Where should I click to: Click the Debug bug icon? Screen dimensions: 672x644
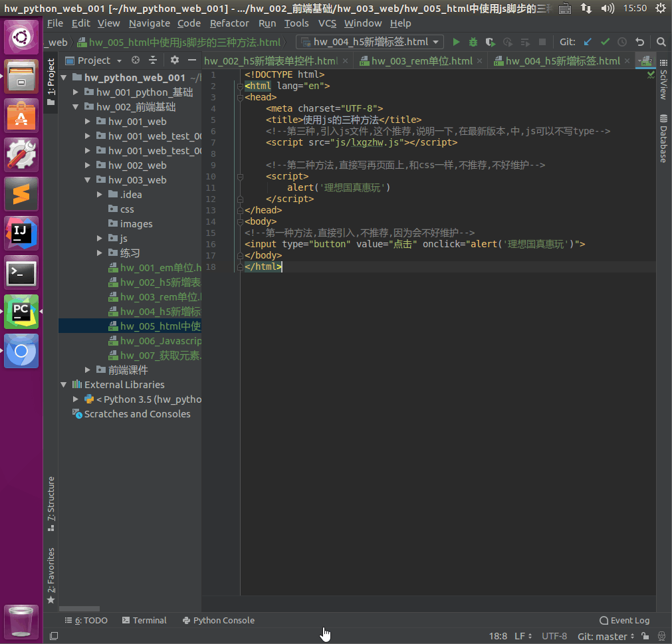[x=473, y=42]
